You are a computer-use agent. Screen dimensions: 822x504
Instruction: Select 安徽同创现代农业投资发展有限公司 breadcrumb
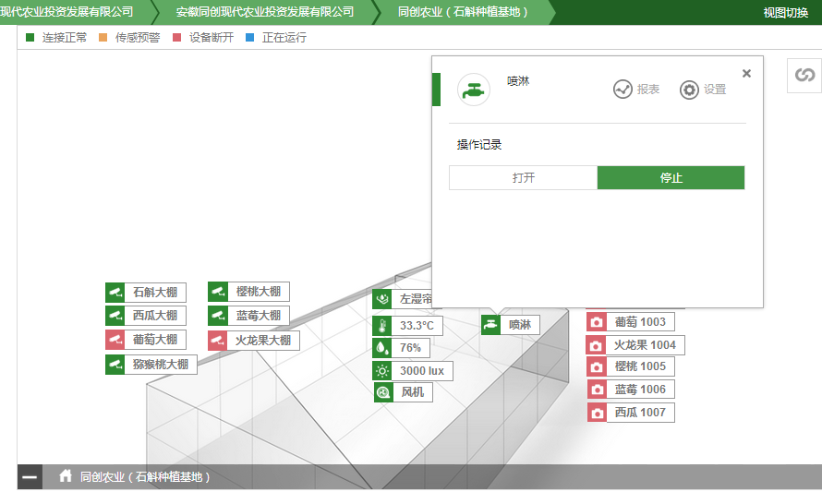pyautogui.click(x=265, y=12)
